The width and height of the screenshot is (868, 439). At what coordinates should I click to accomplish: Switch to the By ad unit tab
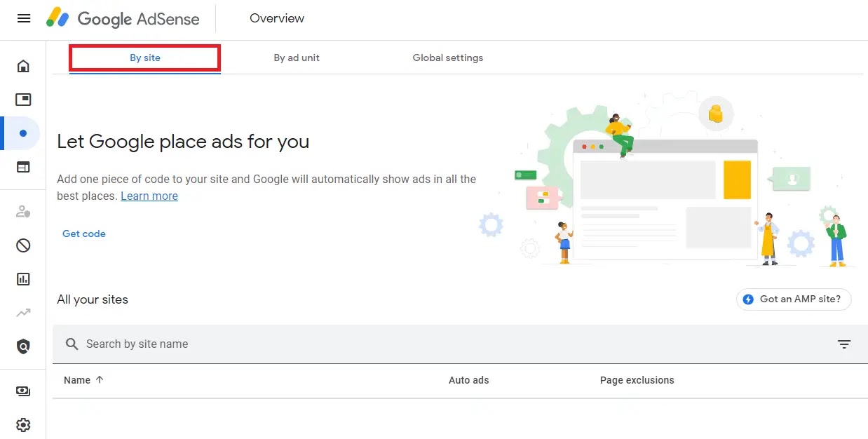[297, 58]
